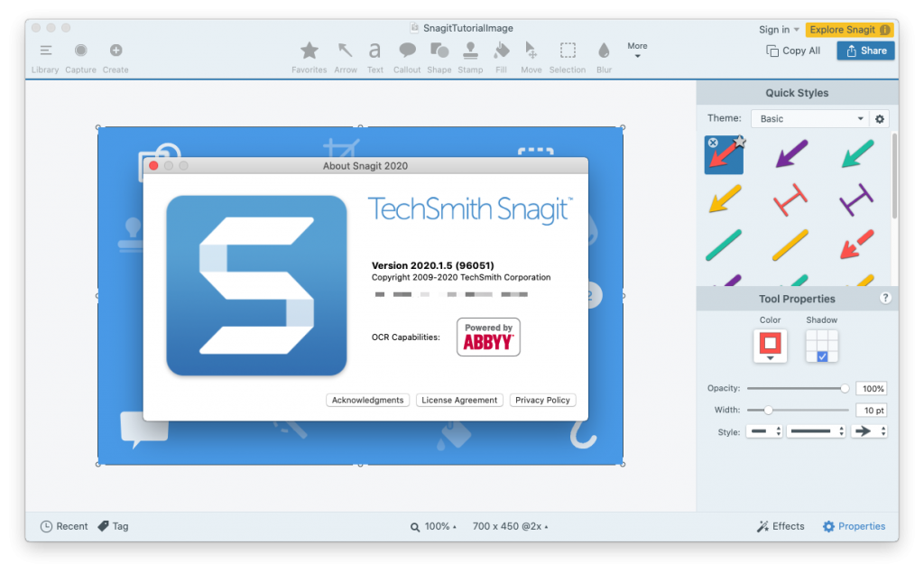
Task: Switch to the Properties panel
Action: click(854, 526)
